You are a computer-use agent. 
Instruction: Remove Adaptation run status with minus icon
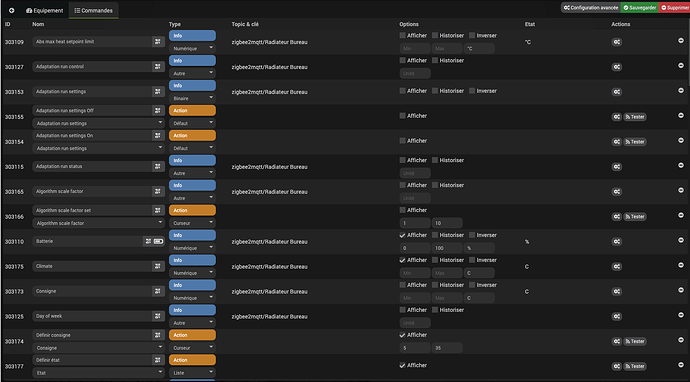(x=681, y=165)
